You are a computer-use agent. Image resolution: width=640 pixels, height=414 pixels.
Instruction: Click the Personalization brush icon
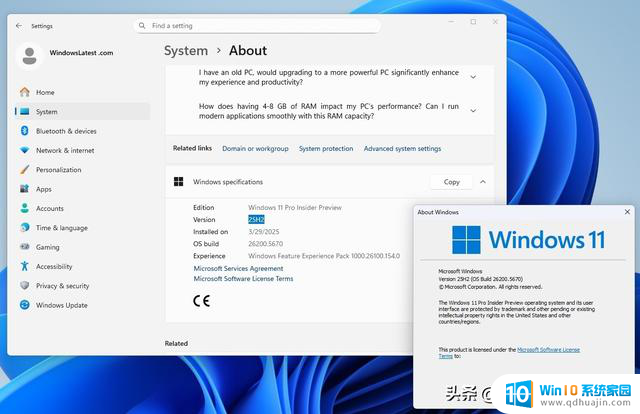[24, 169]
